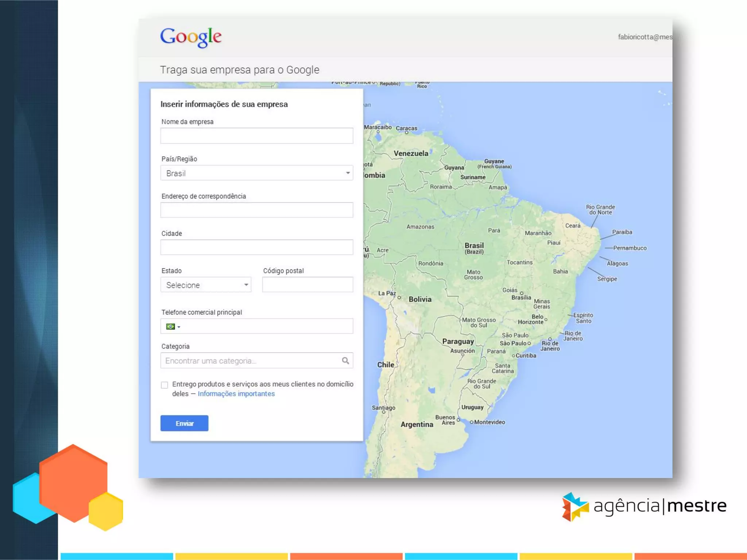Image resolution: width=747 pixels, height=560 pixels.
Task: Click the Brazil flag phone prefix icon
Action: click(170, 326)
